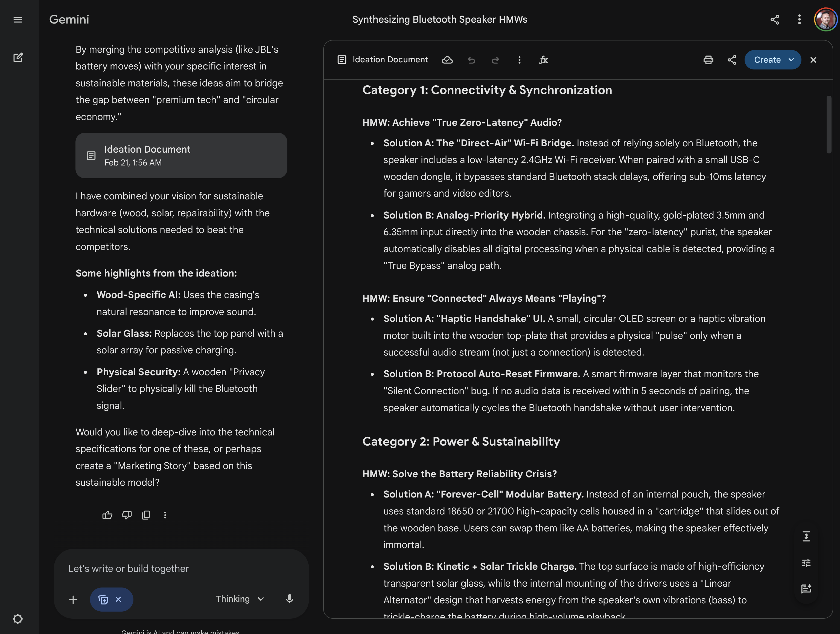
Task: Click the plus add attachment button
Action: [x=73, y=600]
